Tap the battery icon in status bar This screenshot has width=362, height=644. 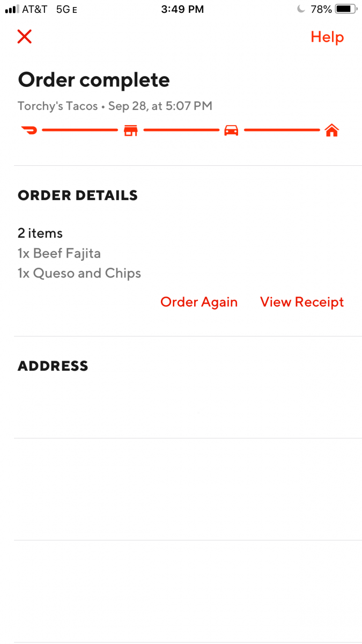coord(346,9)
